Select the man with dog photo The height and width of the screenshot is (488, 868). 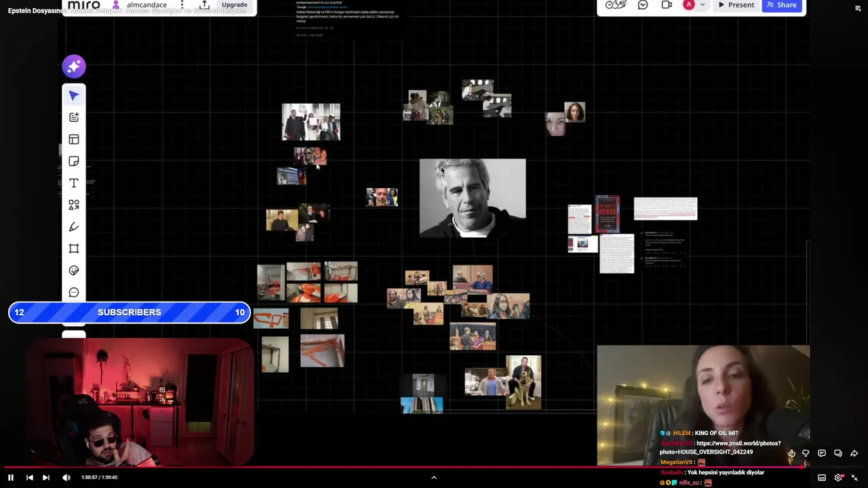click(x=524, y=382)
